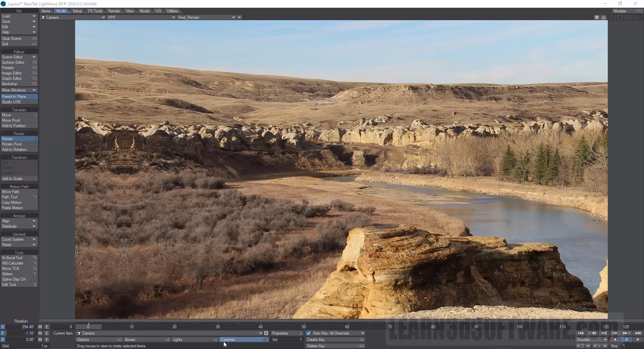The width and height of the screenshot is (644, 349).
Task: Open the Item Picker icon beside Current Item
Action: click(x=266, y=333)
